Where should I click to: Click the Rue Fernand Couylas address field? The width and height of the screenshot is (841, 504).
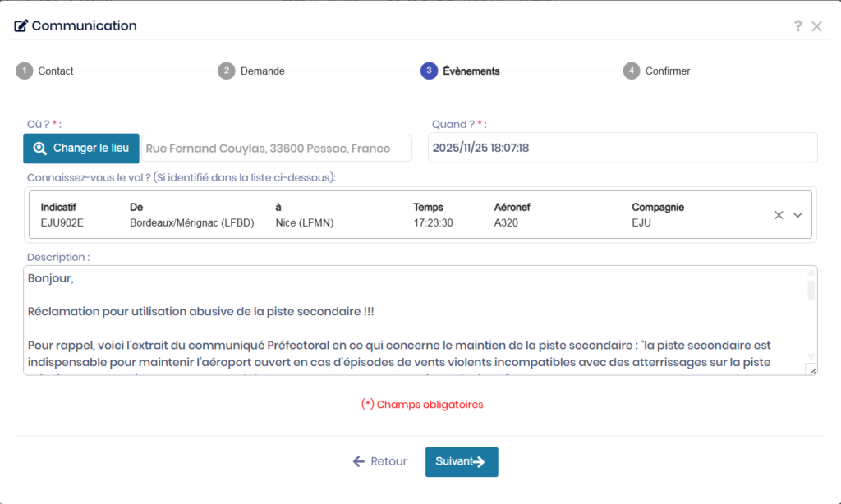(x=276, y=149)
